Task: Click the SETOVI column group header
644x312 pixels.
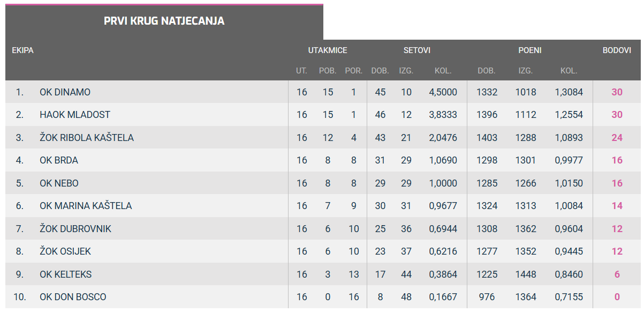Action: tap(417, 50)
